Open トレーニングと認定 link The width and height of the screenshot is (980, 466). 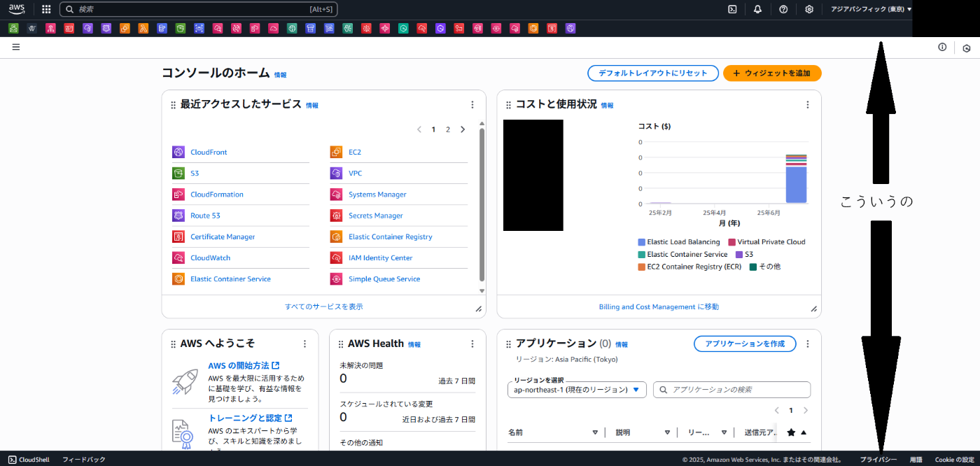point(250,418)
